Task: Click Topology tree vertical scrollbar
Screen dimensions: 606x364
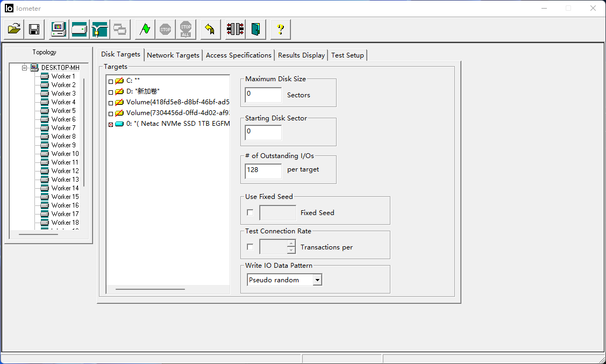Action: 84,133
